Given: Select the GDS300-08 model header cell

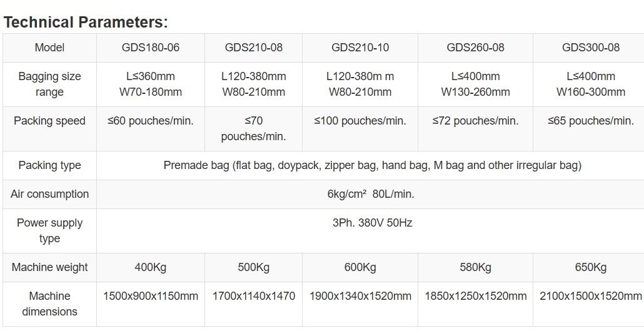Looking at the screenshot, I should 590,48.
